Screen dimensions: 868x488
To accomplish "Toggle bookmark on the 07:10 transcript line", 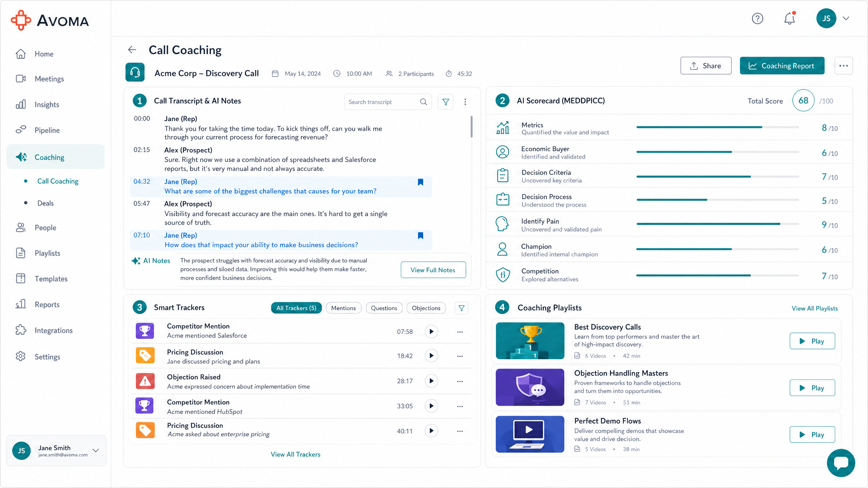I will [420, 236].
